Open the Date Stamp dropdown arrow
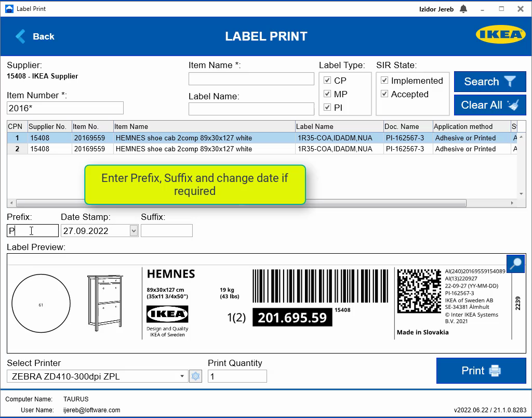The width and height of the screenshot is (532, 418). coord(134,231)
